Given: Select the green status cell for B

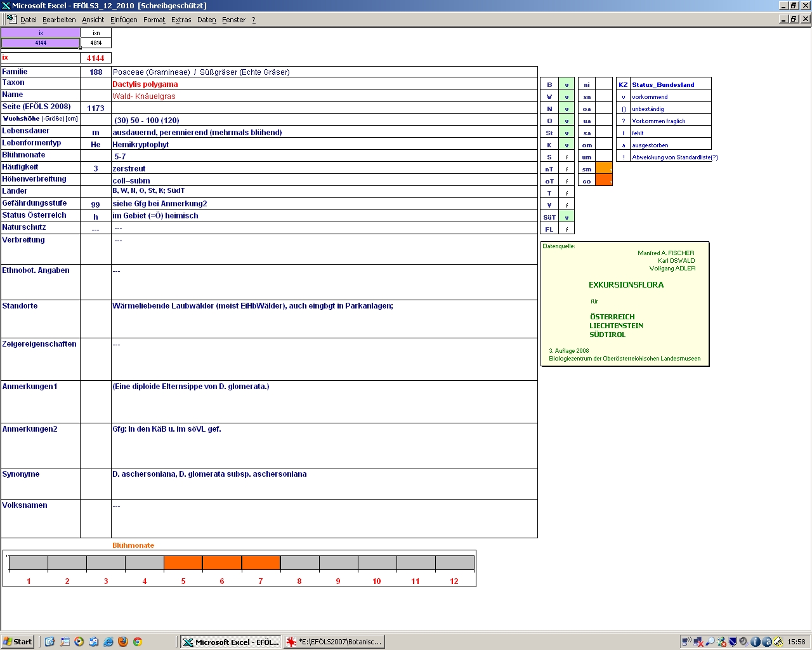Looking at the screenshot, I should click(566, 84).
